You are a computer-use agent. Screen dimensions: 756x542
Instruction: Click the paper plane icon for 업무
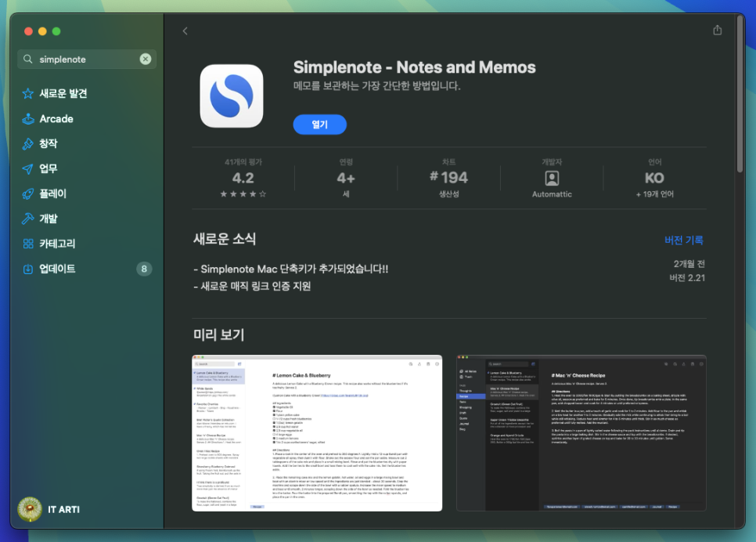28,169
